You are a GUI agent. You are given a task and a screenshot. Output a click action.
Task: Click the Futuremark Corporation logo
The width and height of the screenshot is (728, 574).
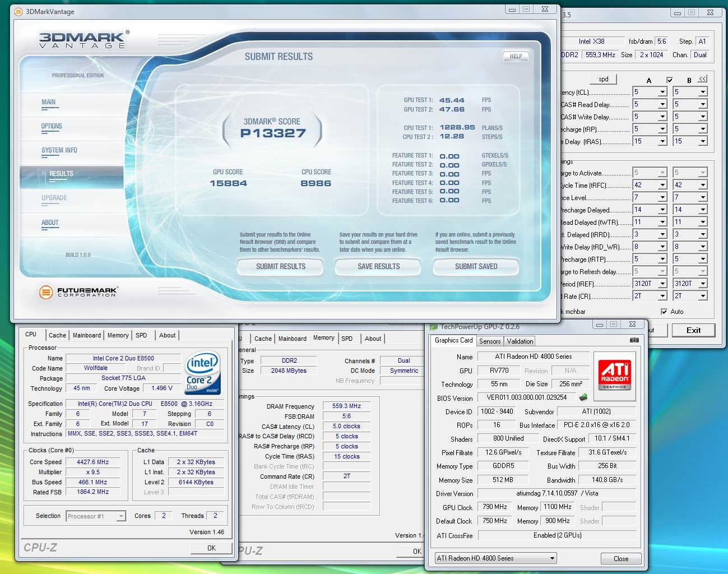pos(79,292)
